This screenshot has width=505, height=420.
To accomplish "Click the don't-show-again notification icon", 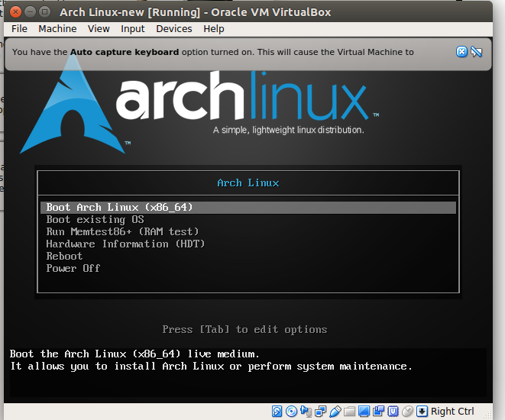I will [x=476, y=51].
